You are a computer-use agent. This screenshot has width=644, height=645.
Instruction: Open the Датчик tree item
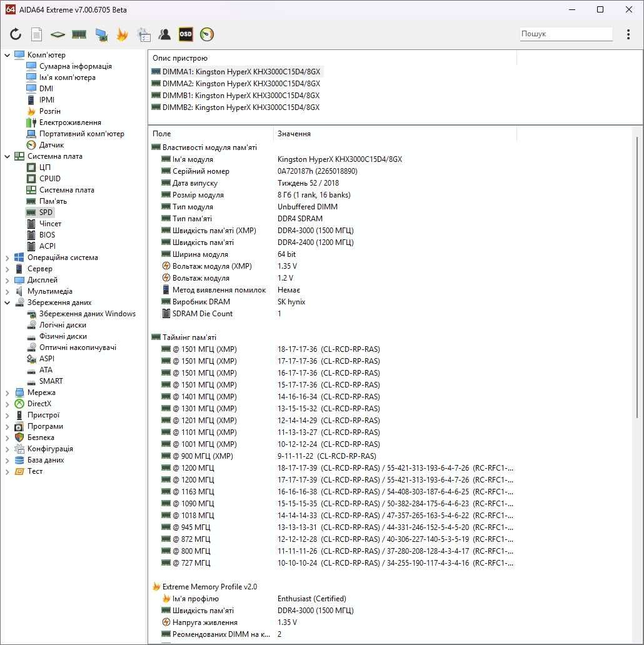(x=51, y=145)
